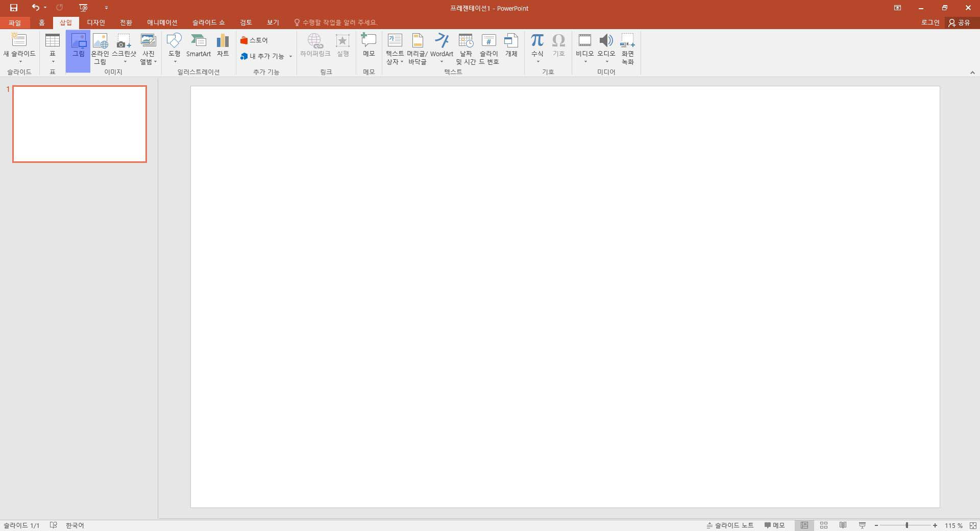Click 슬라이드 1/1 slide counter
Screen dimensions: 980x531
tap(21, 525)
